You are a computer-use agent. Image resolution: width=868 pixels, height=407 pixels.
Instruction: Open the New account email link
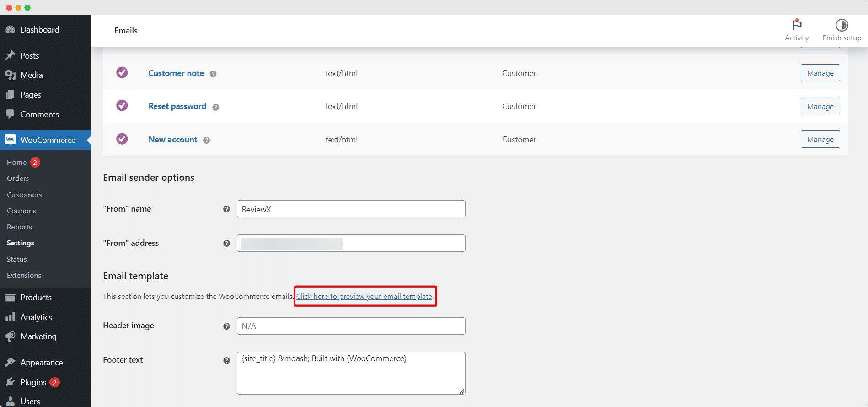pos(173,140)
